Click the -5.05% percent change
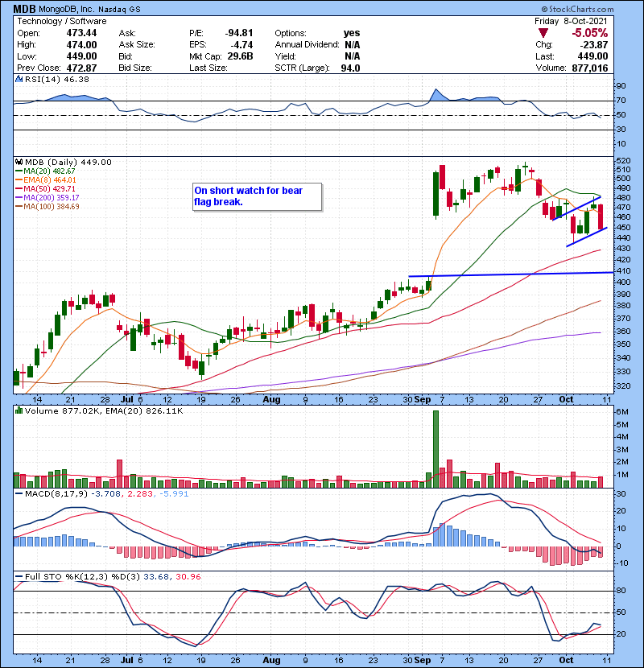 pyautogui.click(x=589, y=33)
